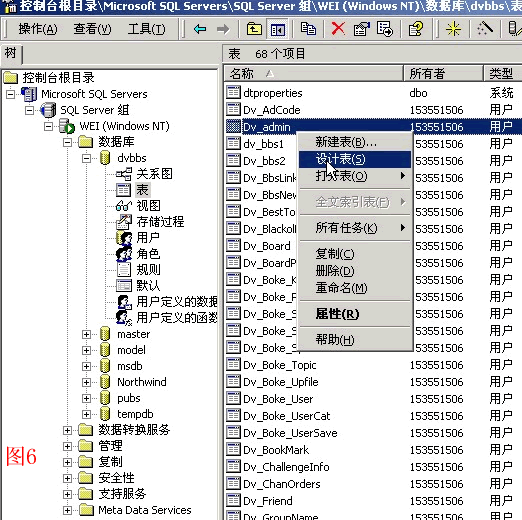
Task: Click the Back arrow toolbar icon
Action: coord(200,29)
